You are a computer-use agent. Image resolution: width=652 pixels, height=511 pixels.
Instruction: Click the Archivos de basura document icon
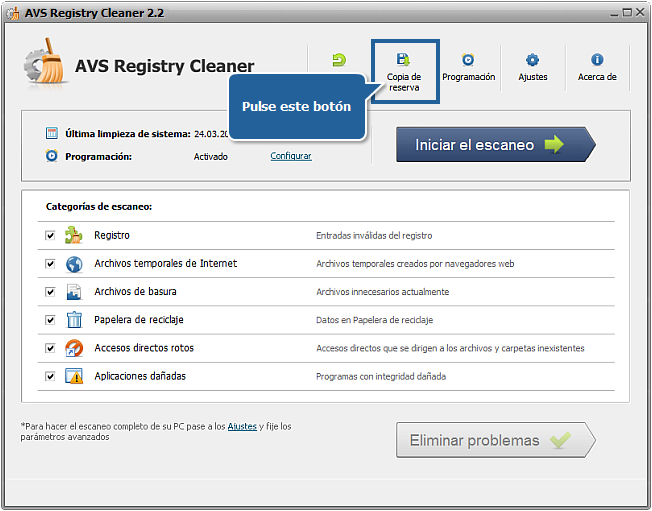[x=74, y=292]
